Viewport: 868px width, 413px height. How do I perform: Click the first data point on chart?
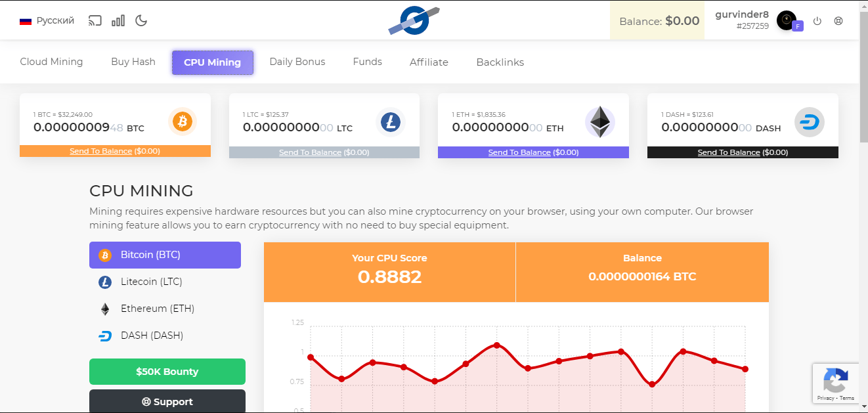click(x=311, y=357)
